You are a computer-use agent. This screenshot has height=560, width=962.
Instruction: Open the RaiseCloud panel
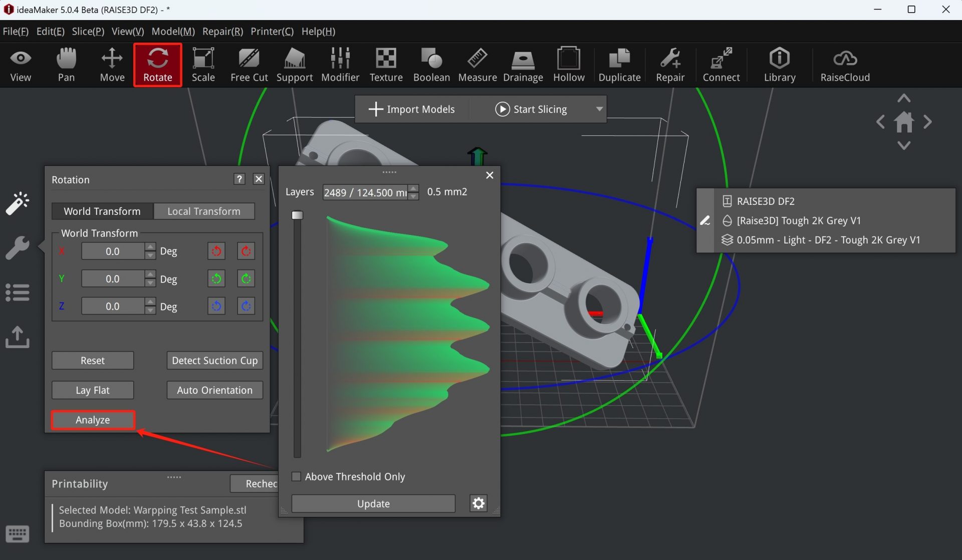(x=845, y=65)
